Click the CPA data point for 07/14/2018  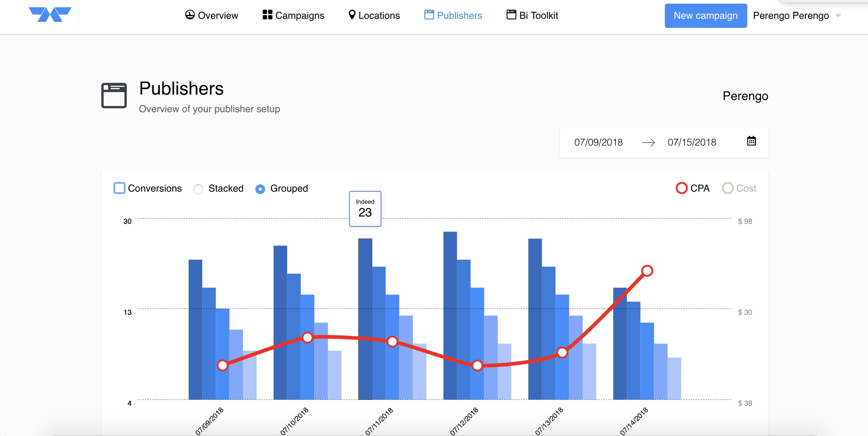647,270
